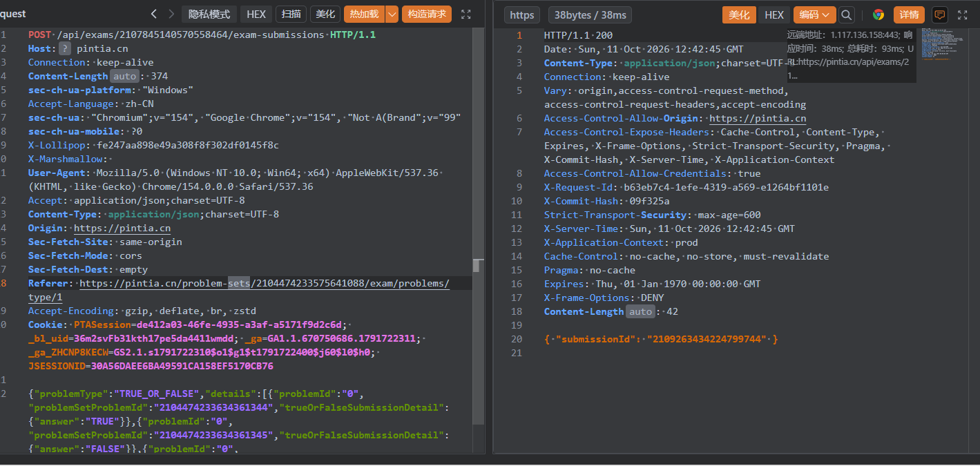
Task: Open response in Chrome browser
Action: coord(878,14)
